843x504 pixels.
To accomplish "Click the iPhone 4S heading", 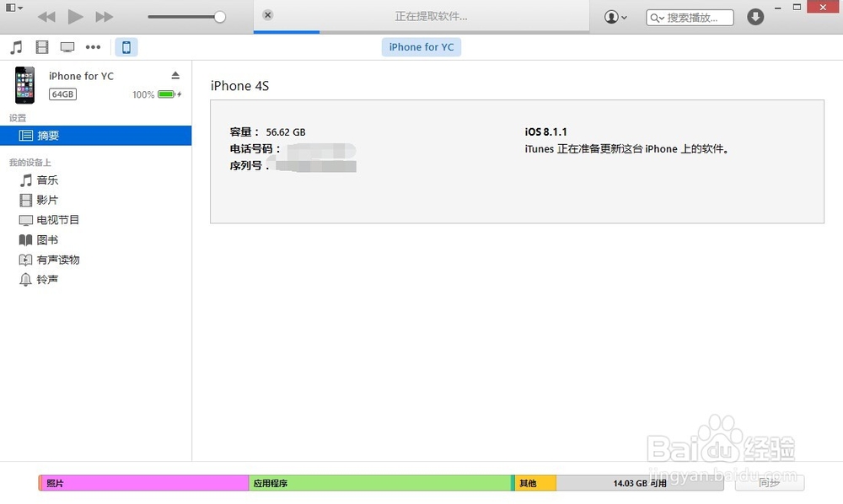I will pos(239,86).
